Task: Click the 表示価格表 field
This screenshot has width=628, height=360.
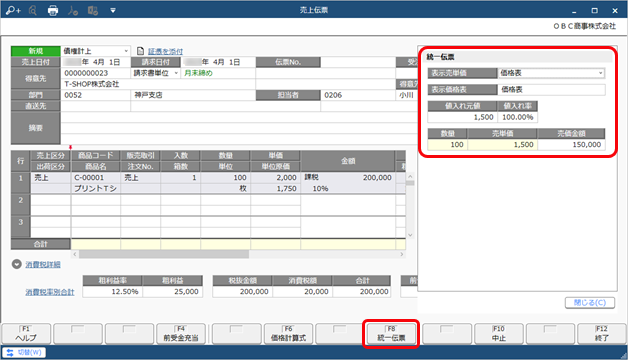Action: point(552,89)
